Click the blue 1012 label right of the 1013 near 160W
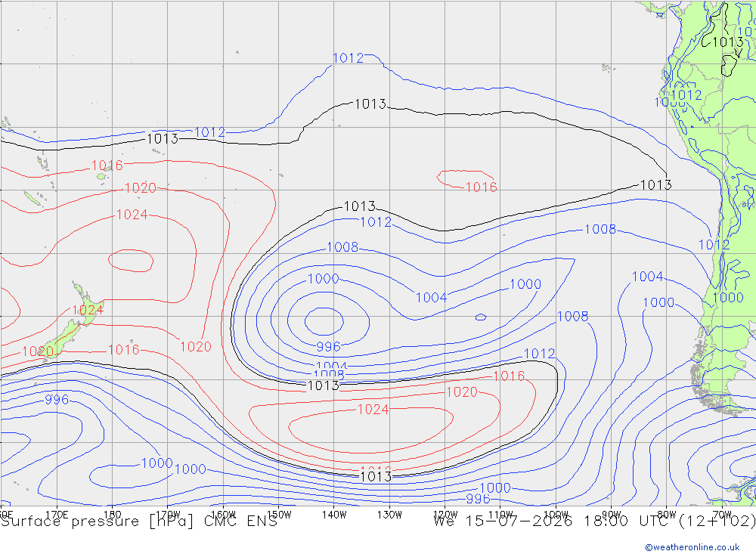The height and width of the screenshot is (554, 756). pos(209,132)
